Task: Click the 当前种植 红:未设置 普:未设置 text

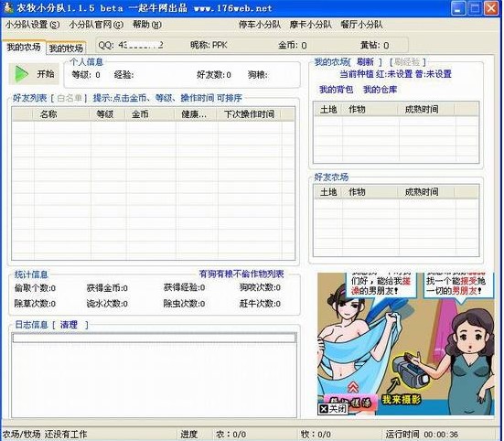Action: (x=396, y=74)
